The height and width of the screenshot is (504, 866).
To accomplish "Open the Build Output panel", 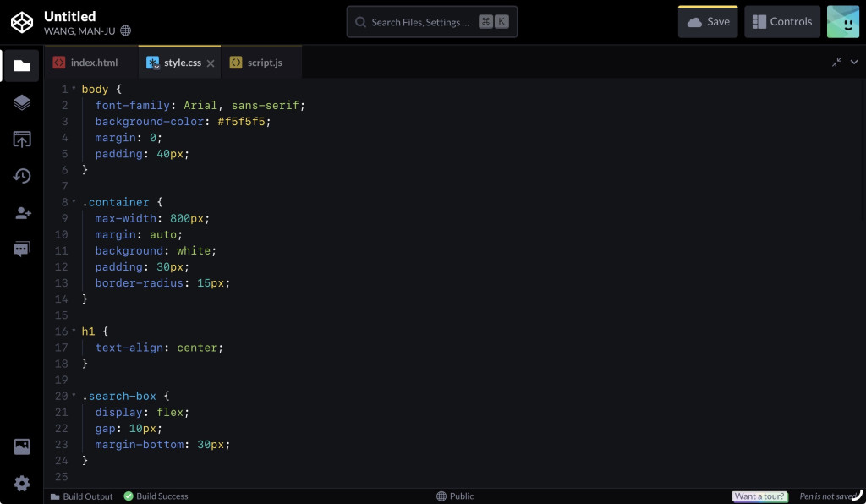I will click(82, 496).
